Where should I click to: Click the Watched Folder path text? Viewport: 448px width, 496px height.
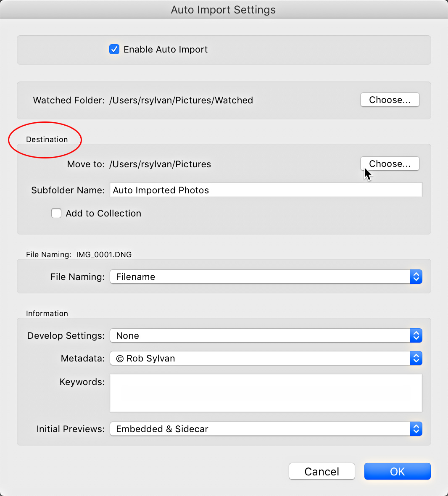coord(181,100)
